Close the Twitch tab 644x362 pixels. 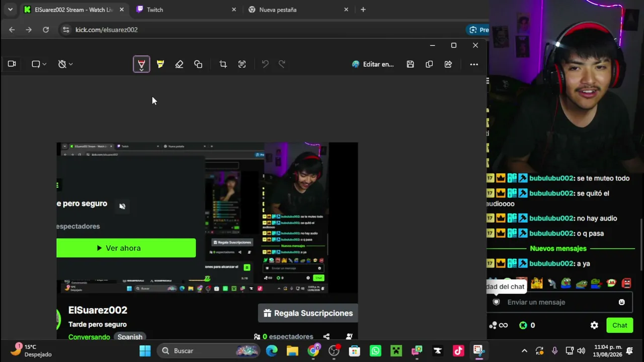234,10
